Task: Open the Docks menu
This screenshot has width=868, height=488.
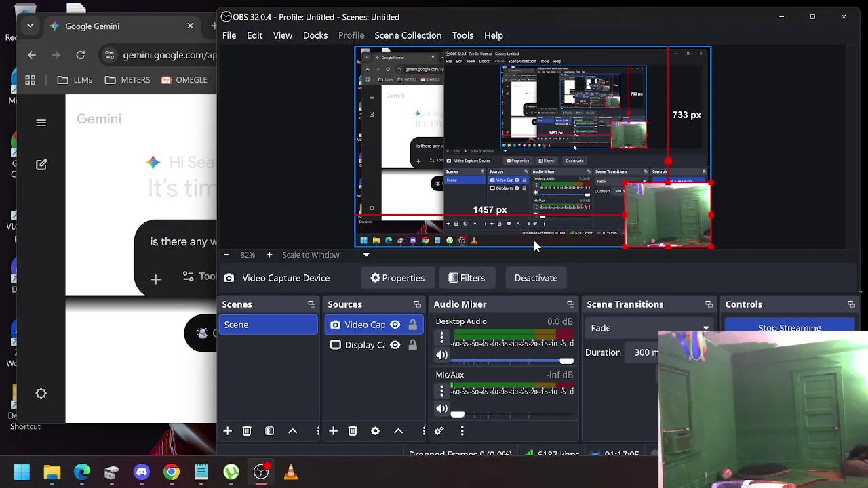Action: (315, 35)
